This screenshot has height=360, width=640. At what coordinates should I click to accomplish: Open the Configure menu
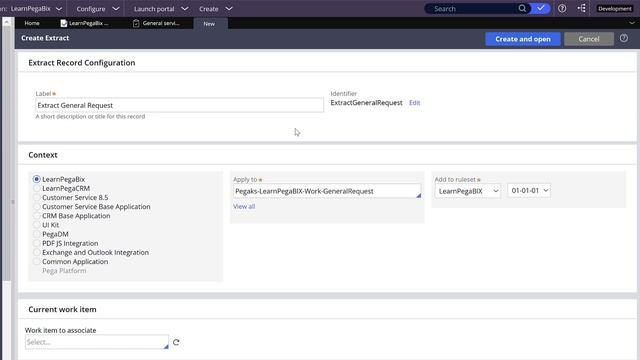pos(91,9)
